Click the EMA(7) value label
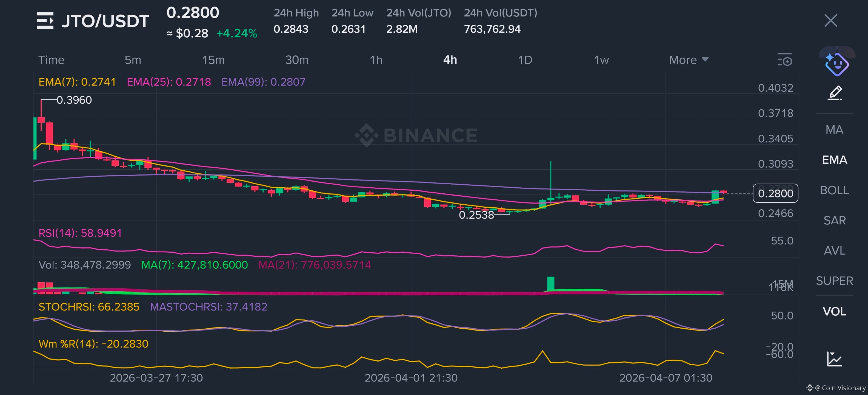The image size is (868, 395). [77, 82]
